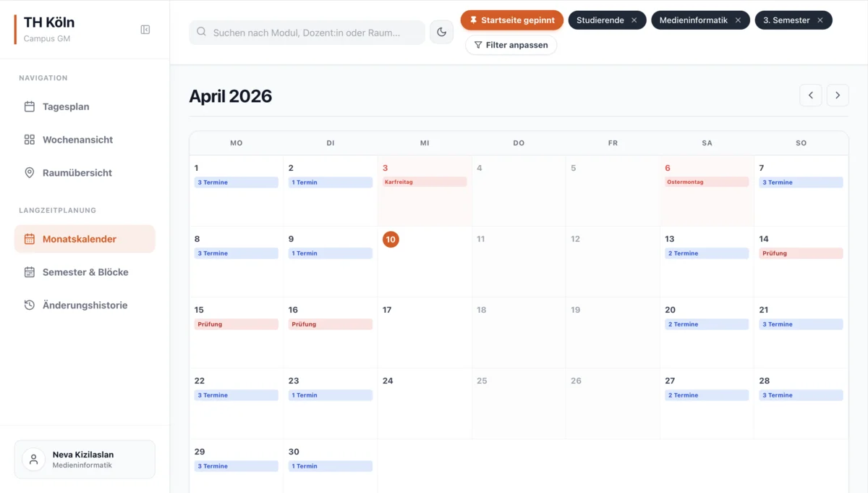Viewport: 868px width, 493px height.
Task: Toggle the Startseite gepinnt pin
Action: coord(511,20)
